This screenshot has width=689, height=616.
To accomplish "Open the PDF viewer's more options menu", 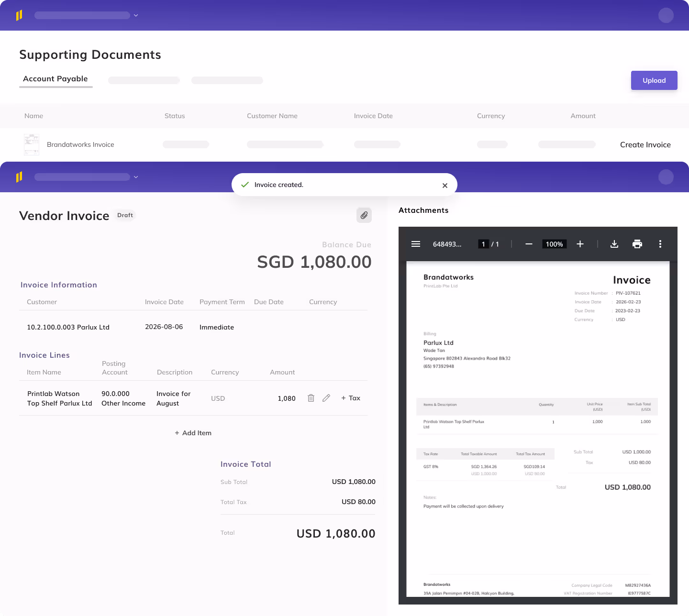I will pos(660,244).
